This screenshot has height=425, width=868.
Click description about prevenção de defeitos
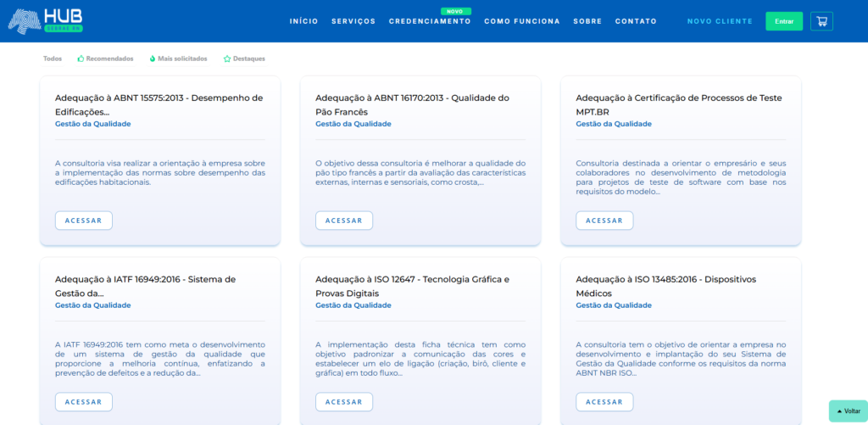pyautogui.click(x=160, y=359)
